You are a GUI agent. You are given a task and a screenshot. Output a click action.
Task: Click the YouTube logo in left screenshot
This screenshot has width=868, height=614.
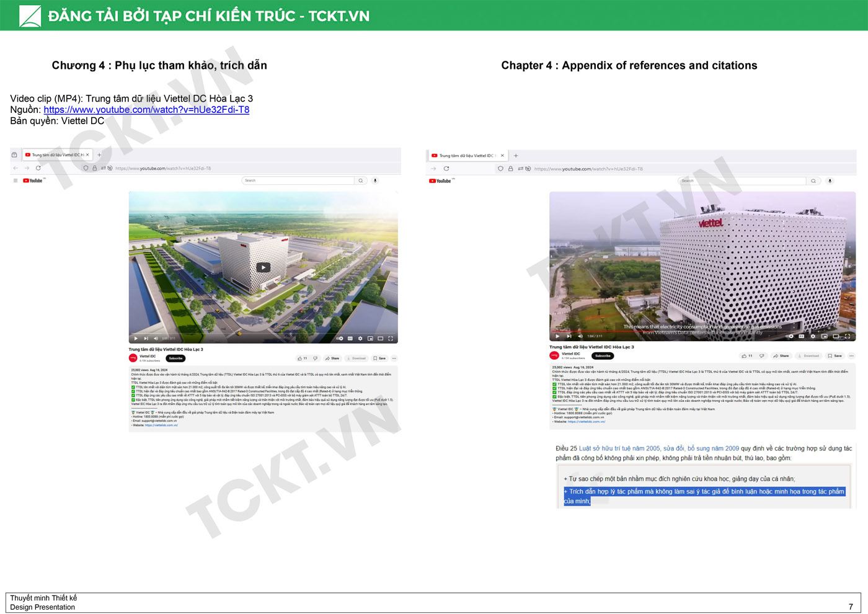pos(33,180)
